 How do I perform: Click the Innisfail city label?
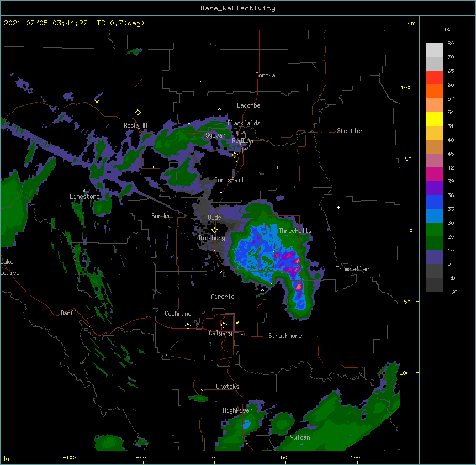(229, 180)
